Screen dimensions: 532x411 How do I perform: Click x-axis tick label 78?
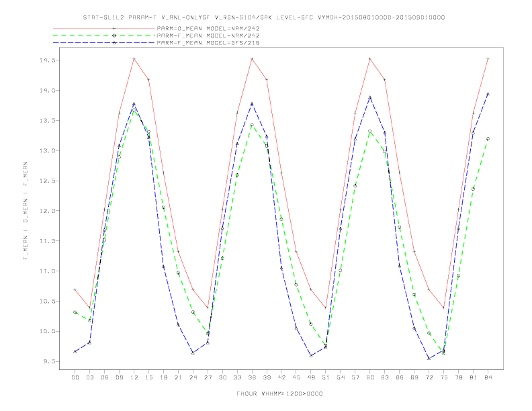pyautogui.click(x=459, y=377)
